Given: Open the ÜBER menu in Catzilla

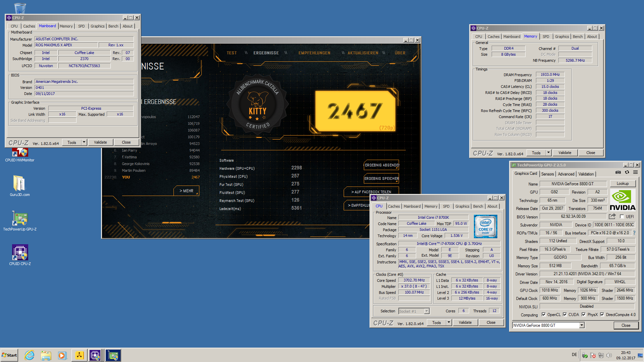Looking at the screenshot, I should coord(400,53).
